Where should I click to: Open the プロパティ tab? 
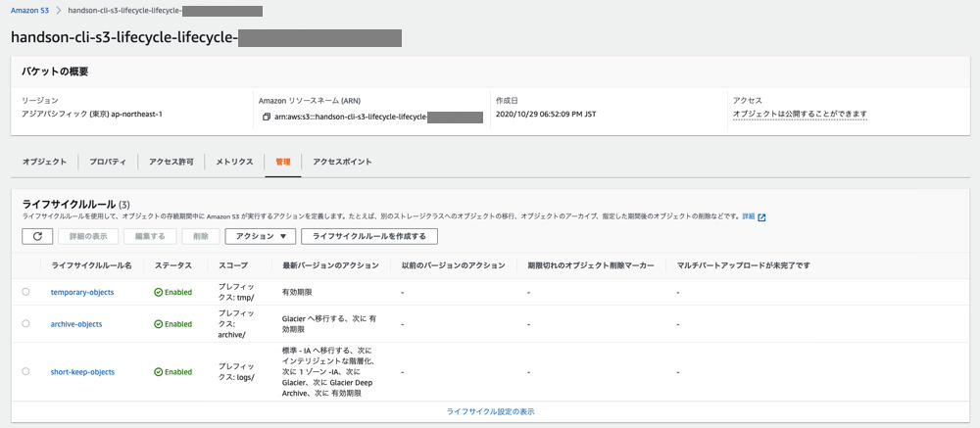coord(108,162)
